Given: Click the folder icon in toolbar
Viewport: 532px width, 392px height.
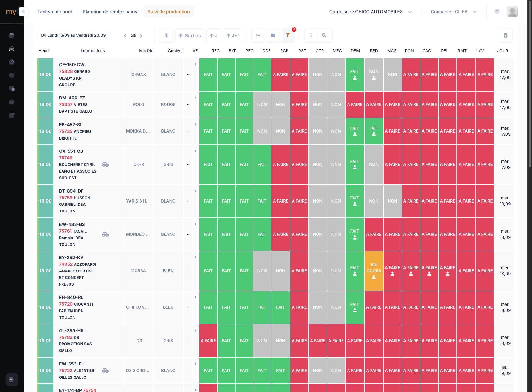Looking at the screenshot, I should coord(273,36).
